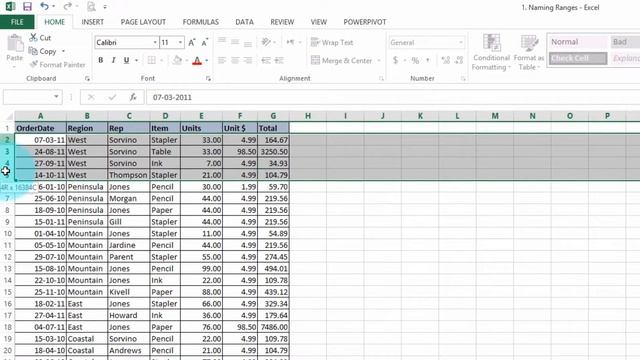This screenshot has width=640, height=360.
Task: Click Insert Function fx button
Action: click(x=133, y=97)
